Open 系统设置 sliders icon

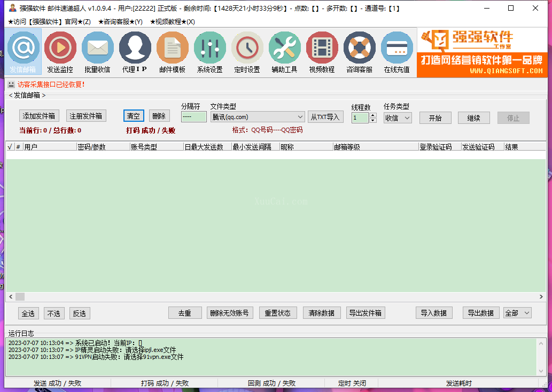tap(209, 48)
